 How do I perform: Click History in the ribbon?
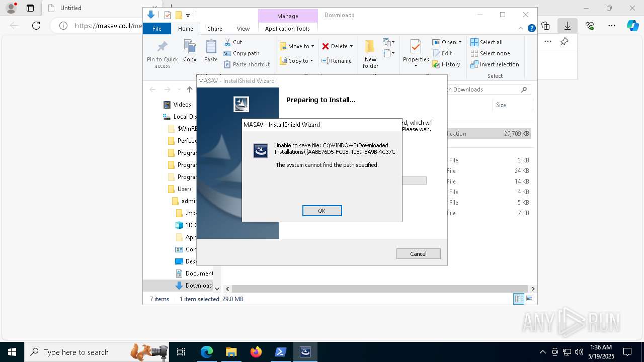click(446, 64)
